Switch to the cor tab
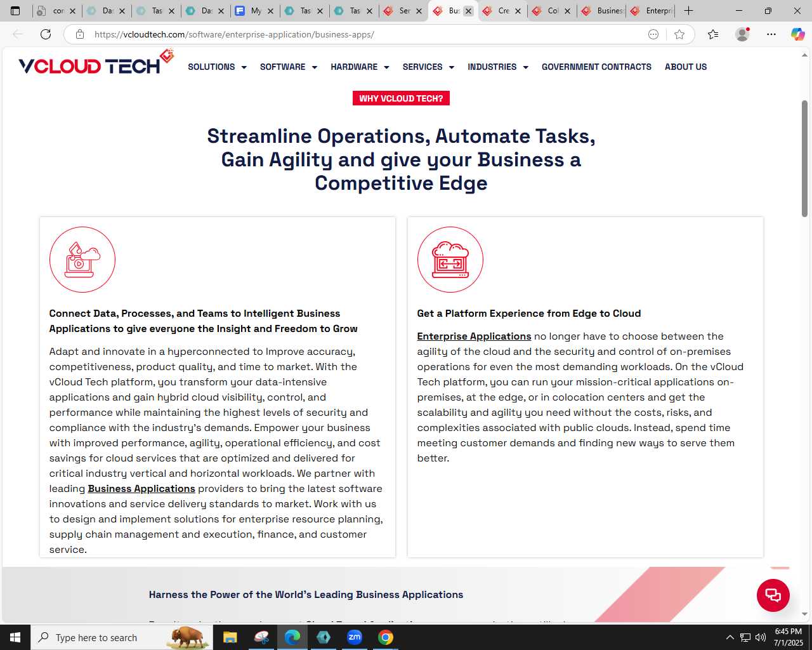 tap(57, 11)
